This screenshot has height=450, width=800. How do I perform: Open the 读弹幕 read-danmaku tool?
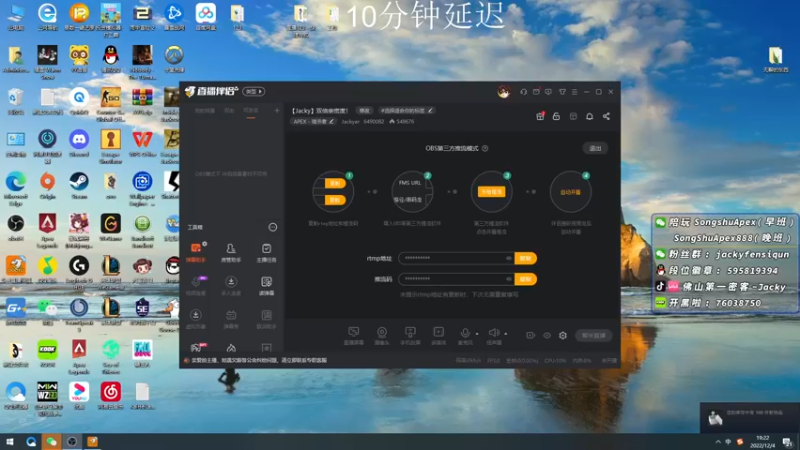[266, 286]
